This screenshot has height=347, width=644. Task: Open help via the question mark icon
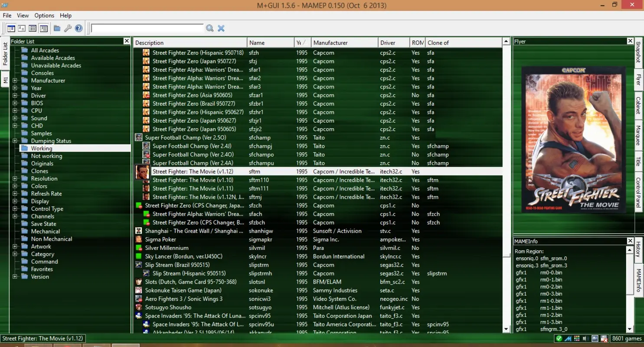coord(79,28)
